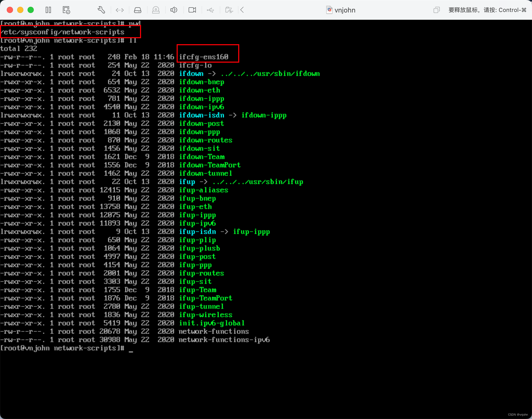Click the ifup-routes entry
532x419 pixels.
[202, 273]
